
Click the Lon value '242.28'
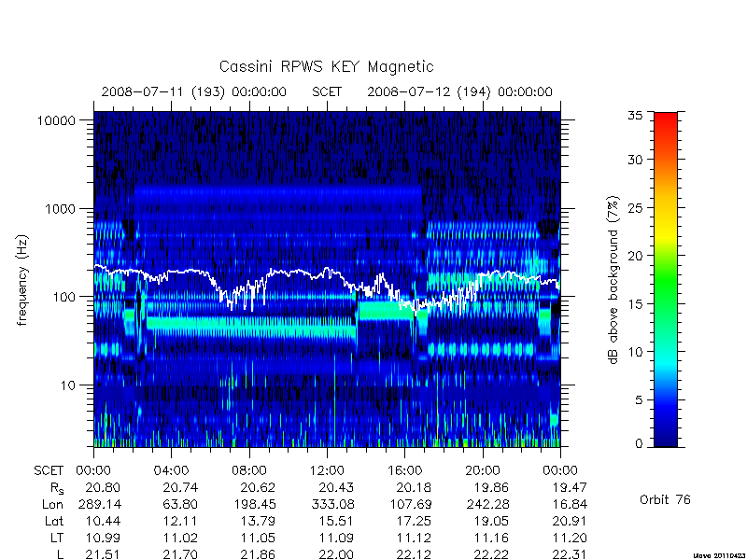pyautogui.click(x=487, y=504)
